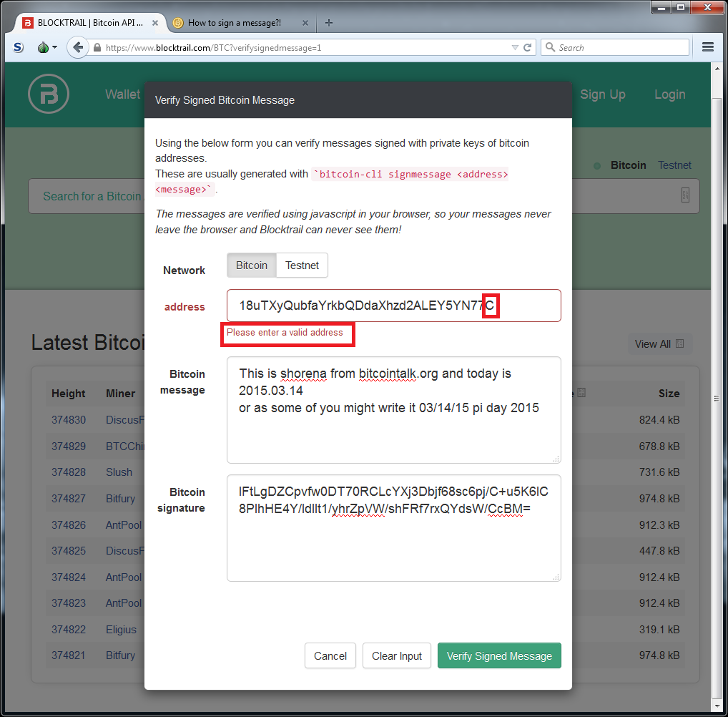
Task: Click the Bitcoin message text area
Action: click(x=394, y=410)
